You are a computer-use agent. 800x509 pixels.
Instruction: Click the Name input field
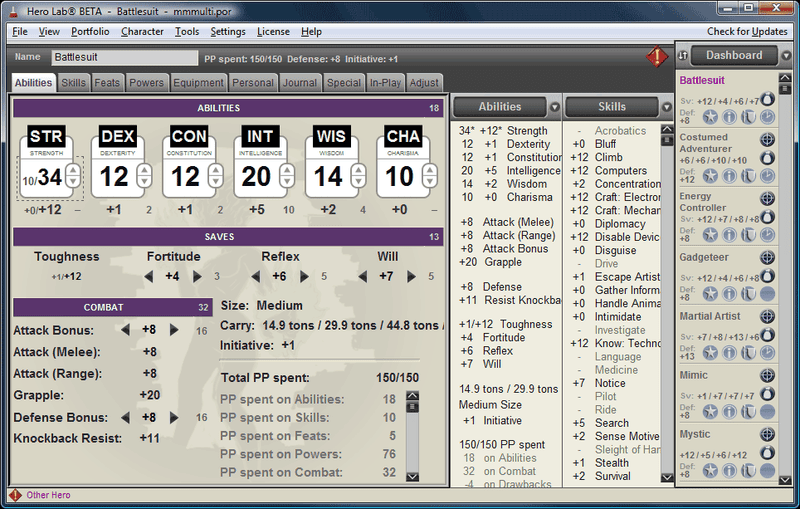pyautogui.click(x=124, y=57)
